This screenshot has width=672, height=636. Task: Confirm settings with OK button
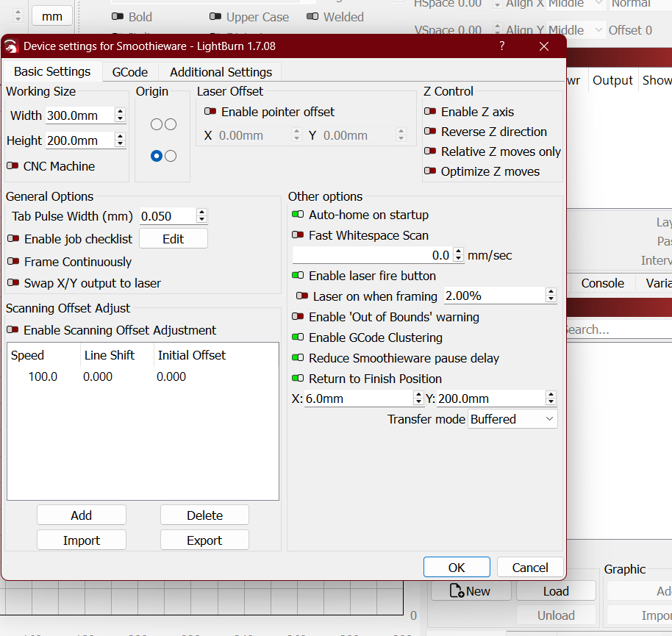457,568
